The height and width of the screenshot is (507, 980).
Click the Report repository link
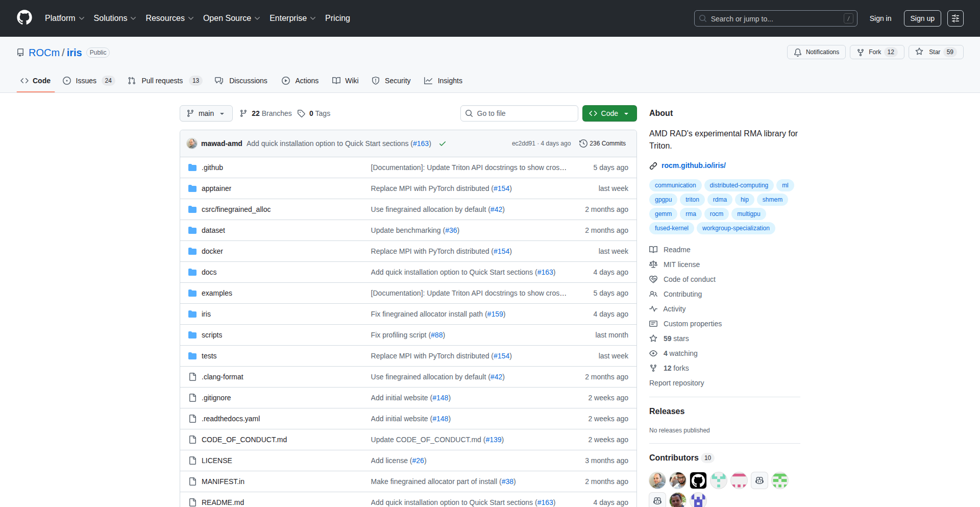(676, 383)
